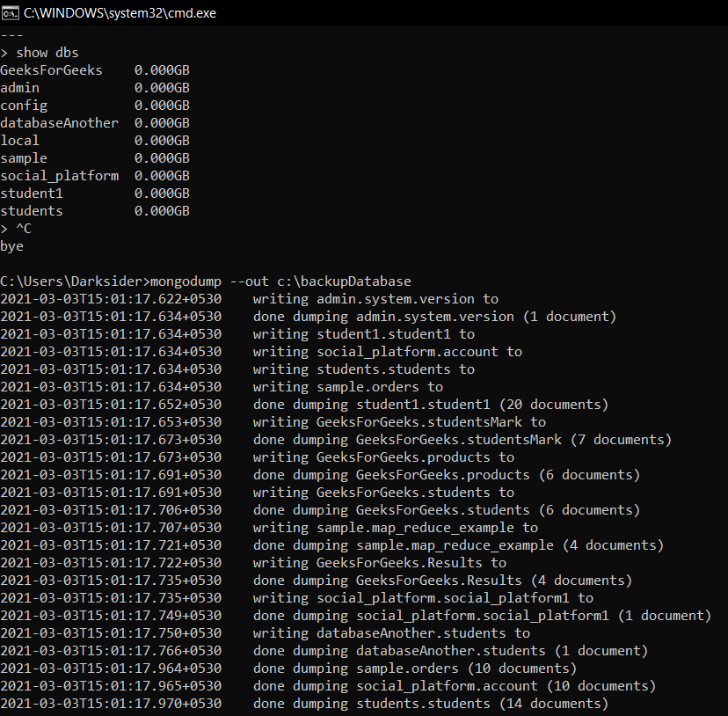This screenshot has height=716, width=728.
Task: Click 'writing student1.student1 to' line
Action: click(x=364, y=334)
